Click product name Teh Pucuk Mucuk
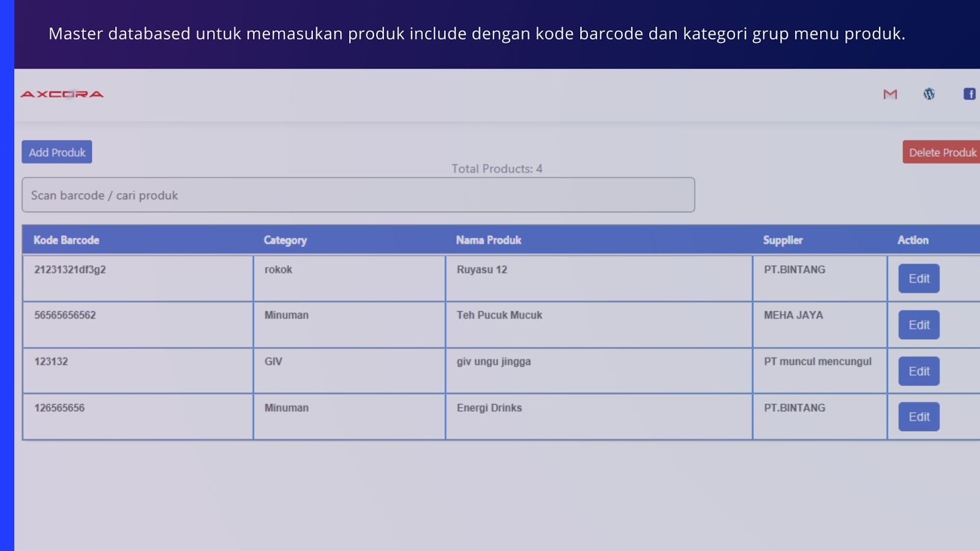This screenshot has height=551, width=980. 499,315
